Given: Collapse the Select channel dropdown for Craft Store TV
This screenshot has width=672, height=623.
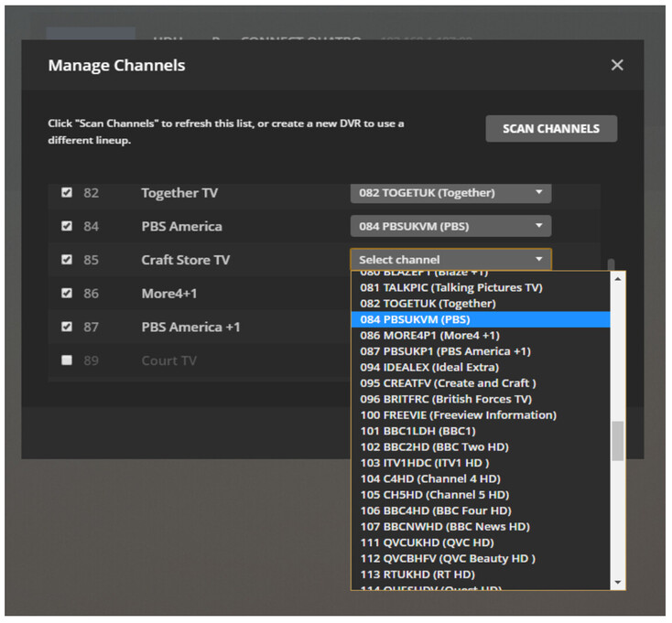Looking at the screenshot, I should pos(450,260).
